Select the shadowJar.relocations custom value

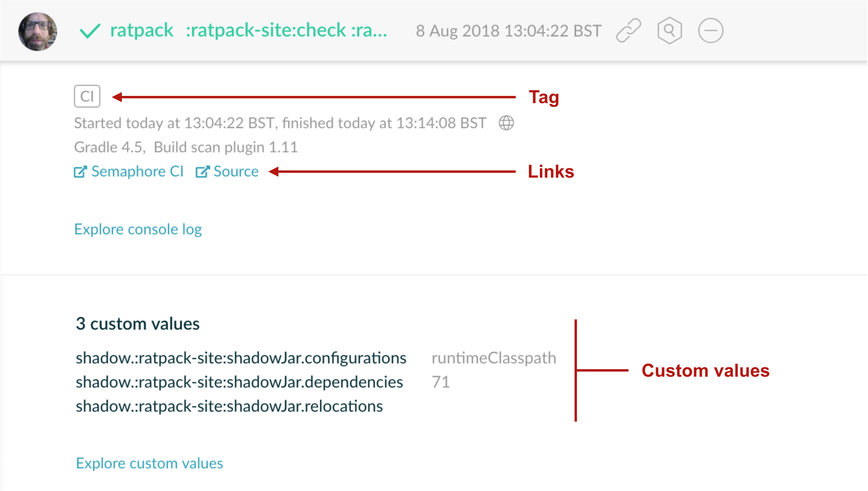point(229,406)
